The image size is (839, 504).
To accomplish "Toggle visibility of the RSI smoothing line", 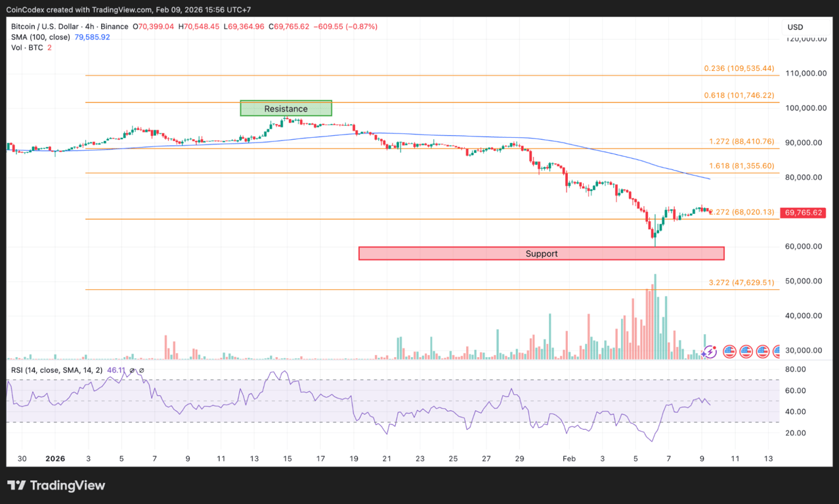I will coord(142,370).
